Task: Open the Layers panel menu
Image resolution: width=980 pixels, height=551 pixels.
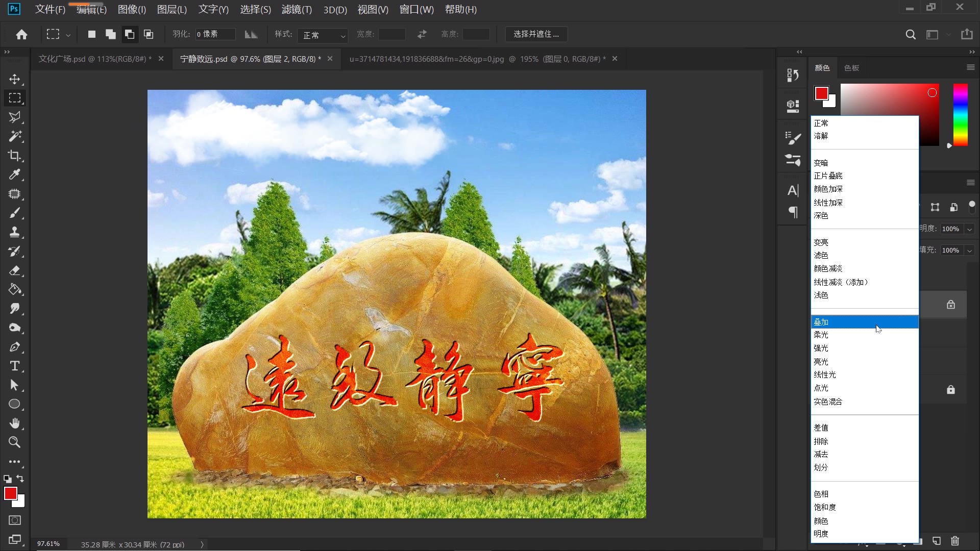Action: (x=970, y=182)
